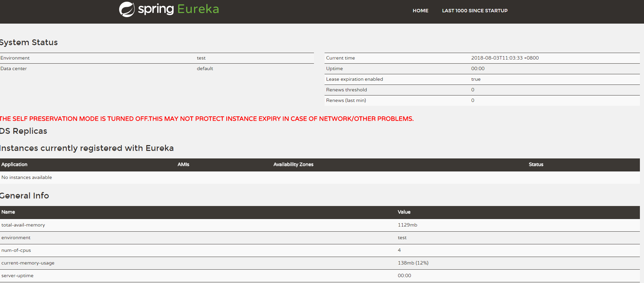Select the 'true' lease expiration value

[476, 79]
